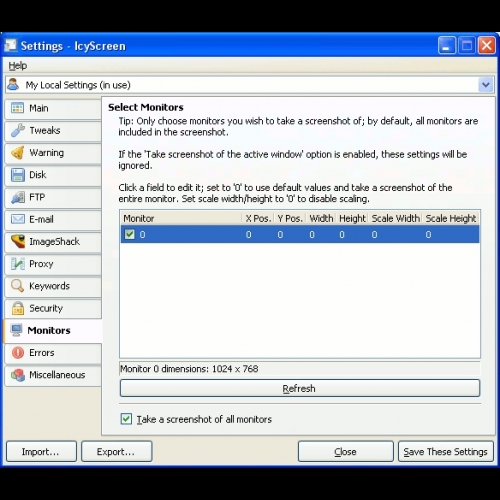
Task: Click the Keywords magnifier icon
Action: tap(18, 286)
